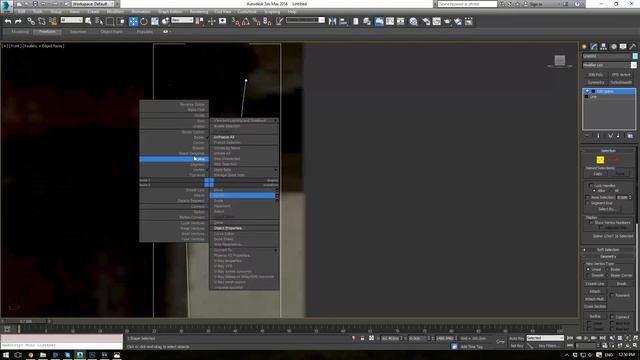This screenshot has height=360, width=640.
Task: Open Render Setup dialog
Action: coord(426,21)
